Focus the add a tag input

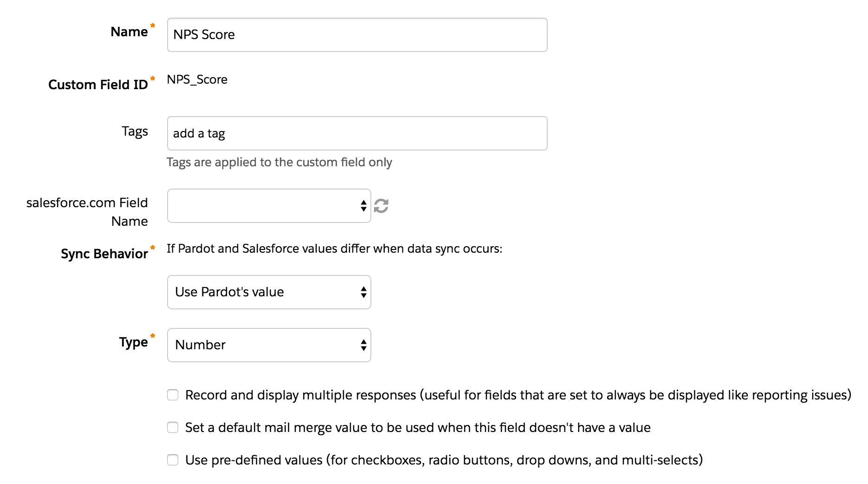click(x=356, y=133)
